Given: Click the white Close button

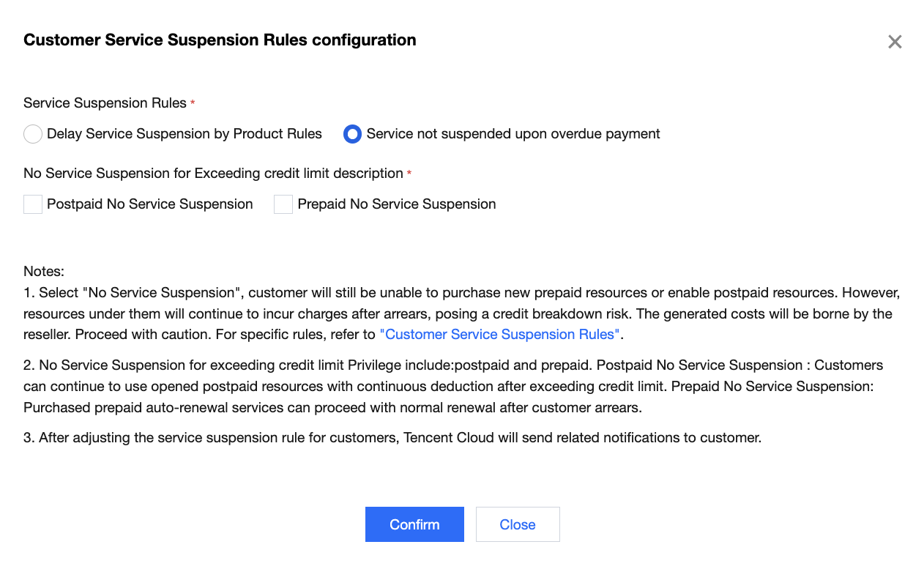Looking at the screenshot, I should (x=518, y=524).
